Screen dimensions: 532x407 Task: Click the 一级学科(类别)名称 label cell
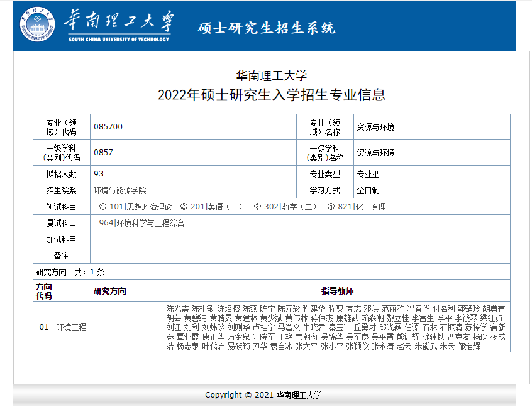pyautogui.click(x=324, y=153)
